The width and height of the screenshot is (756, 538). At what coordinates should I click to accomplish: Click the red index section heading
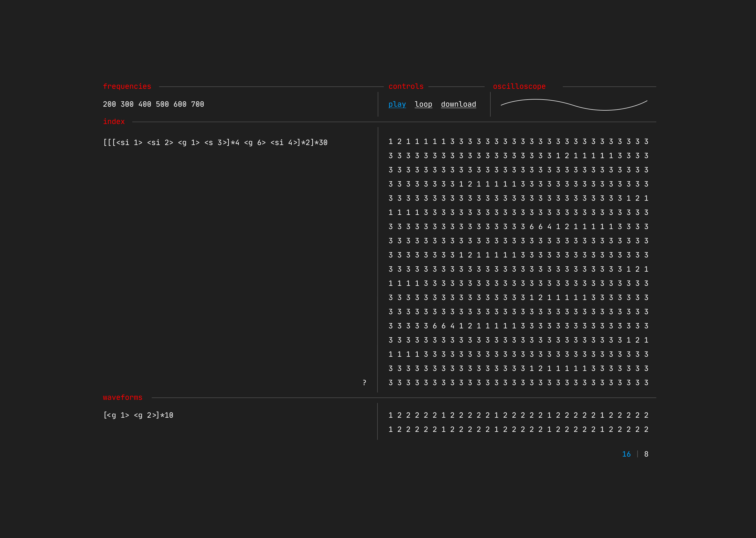pos(114,122)
